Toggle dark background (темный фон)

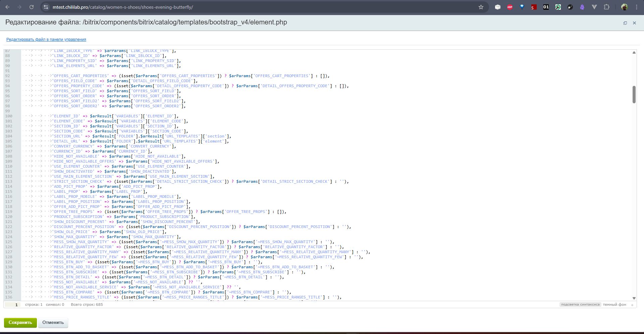coord(614,304)
